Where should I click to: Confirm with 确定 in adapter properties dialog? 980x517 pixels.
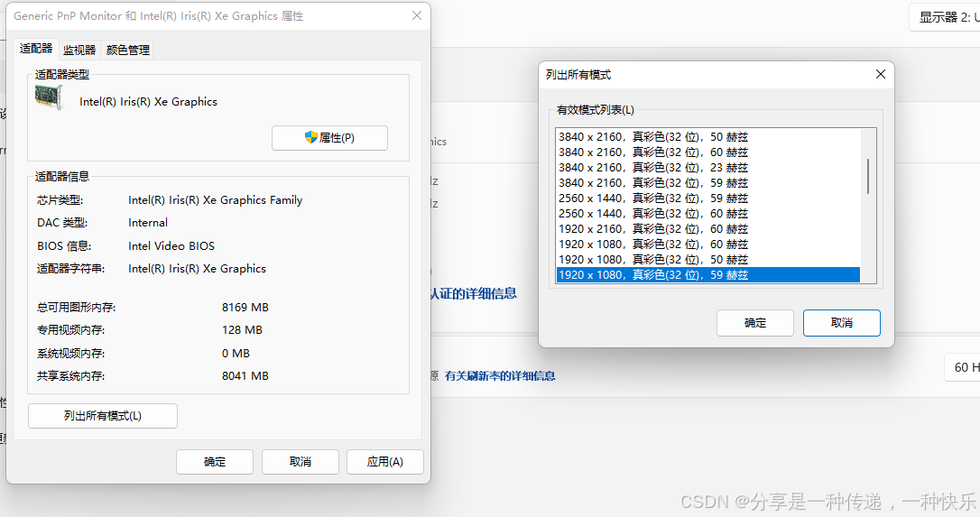(x=215, y=462)
